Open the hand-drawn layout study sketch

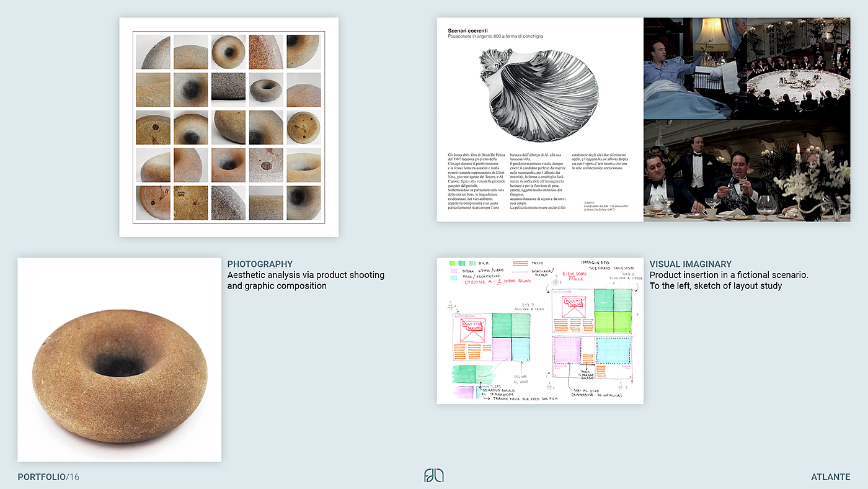tap(540, 331)
